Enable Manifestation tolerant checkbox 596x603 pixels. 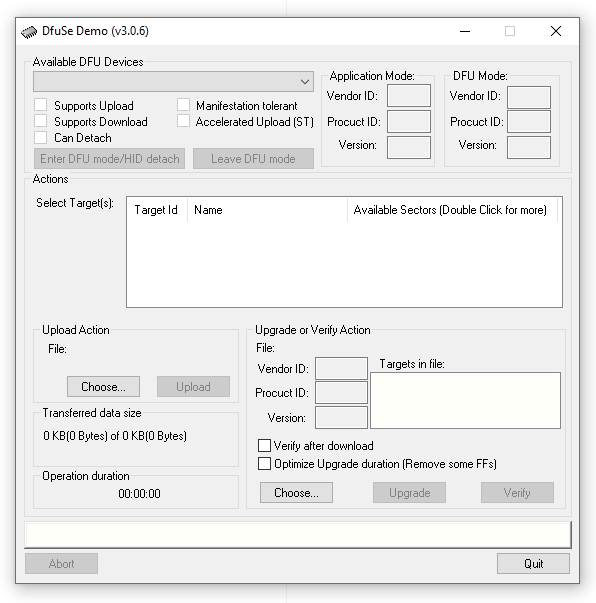[x=183, y=105]
